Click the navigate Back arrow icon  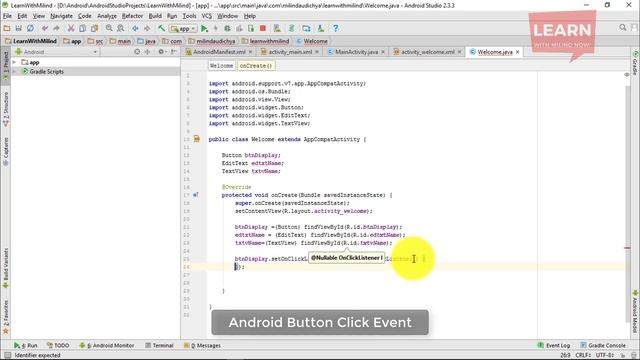pyautogui.click(x=135, y=28)
